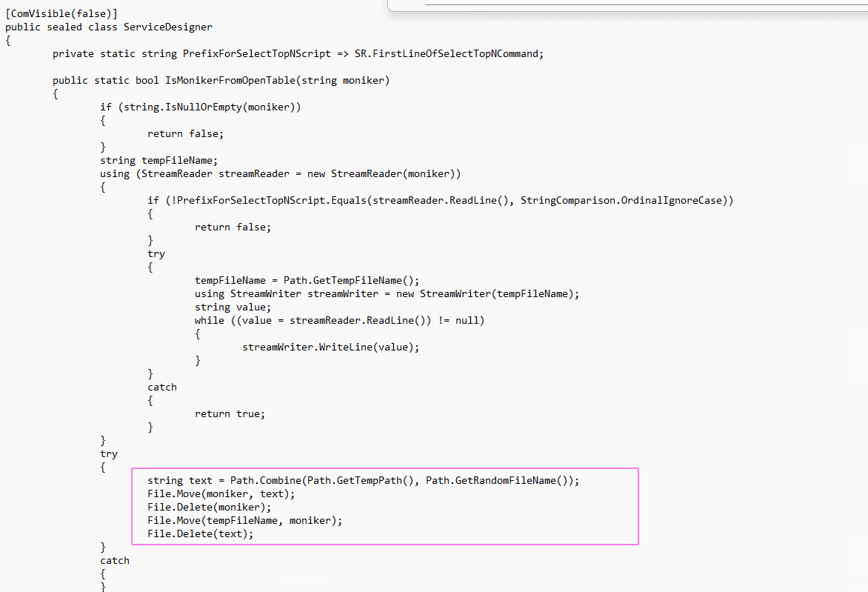Click the 'string value;' declaration
The height and width of the screenshot is (592, 868).
click(x=233, y=307)
